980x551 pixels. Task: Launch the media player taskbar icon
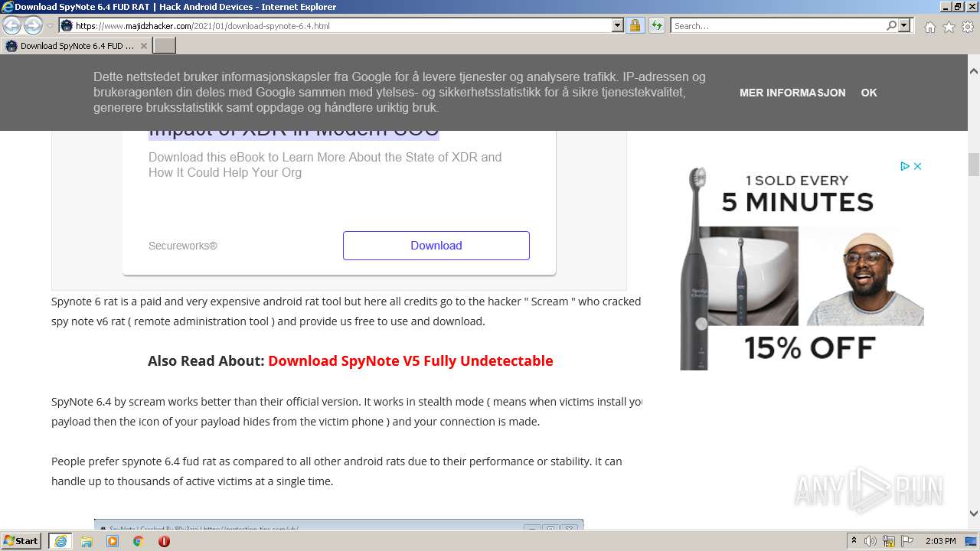click(x=113, y=541)
